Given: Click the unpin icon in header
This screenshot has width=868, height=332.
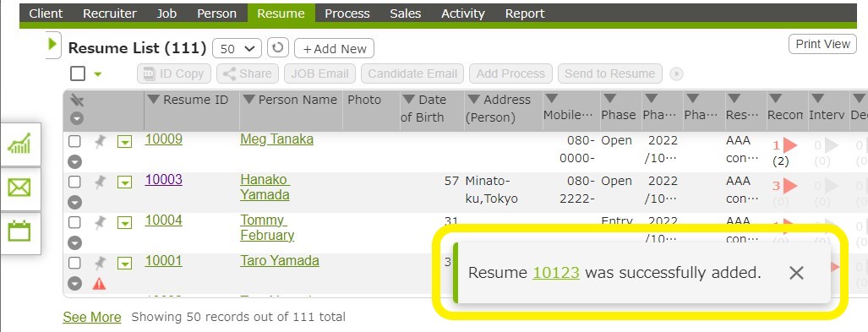Looking at the screenshot, I should tap(77, 101).
